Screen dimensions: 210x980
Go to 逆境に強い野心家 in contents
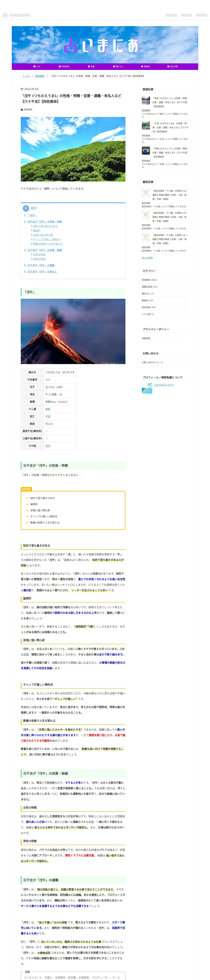tap(43, 235)
